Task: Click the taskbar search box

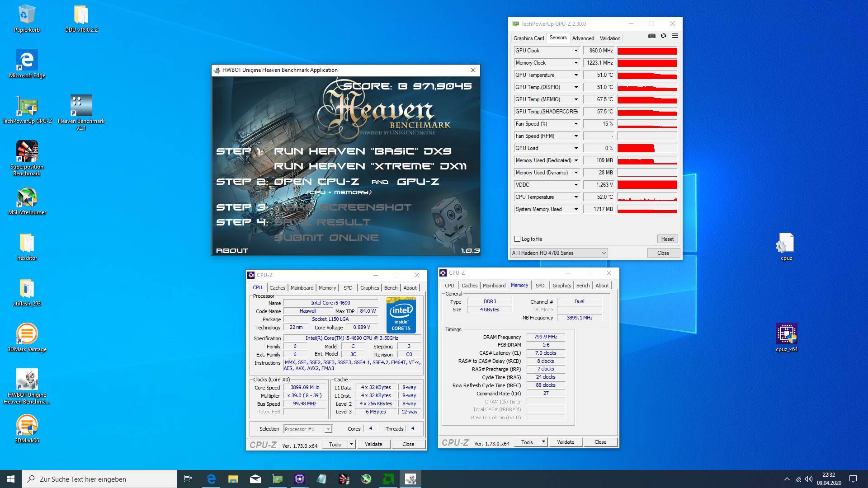Action: point(99,479)
